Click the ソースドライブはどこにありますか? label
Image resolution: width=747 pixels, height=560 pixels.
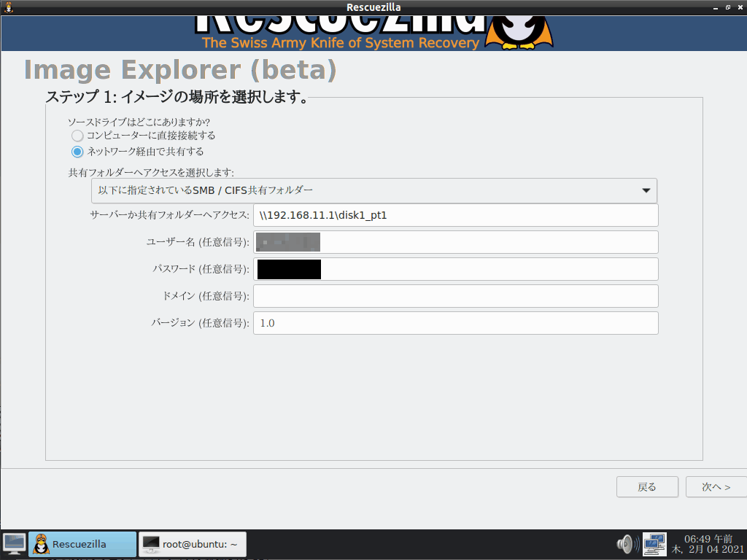[139, 122]
